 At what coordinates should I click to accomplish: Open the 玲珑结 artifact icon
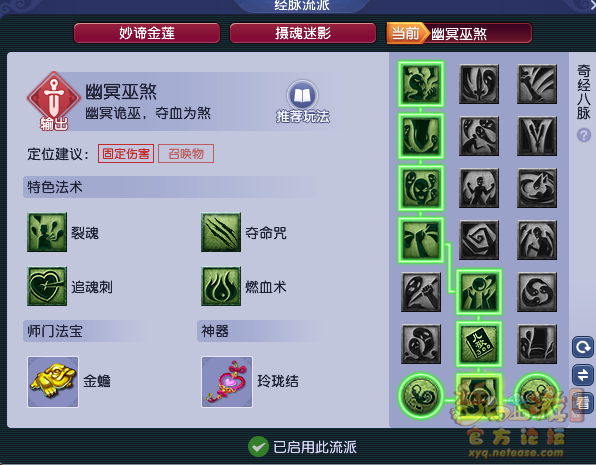(x=227, y=382)
